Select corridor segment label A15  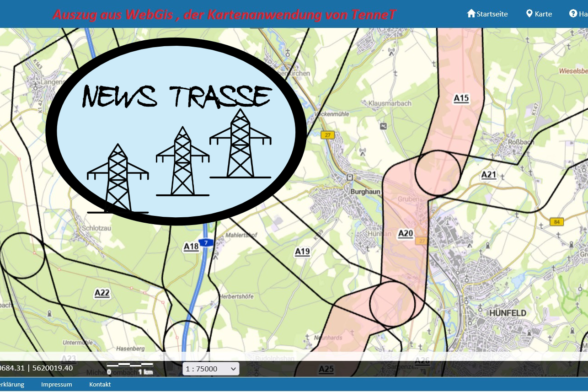461,98
